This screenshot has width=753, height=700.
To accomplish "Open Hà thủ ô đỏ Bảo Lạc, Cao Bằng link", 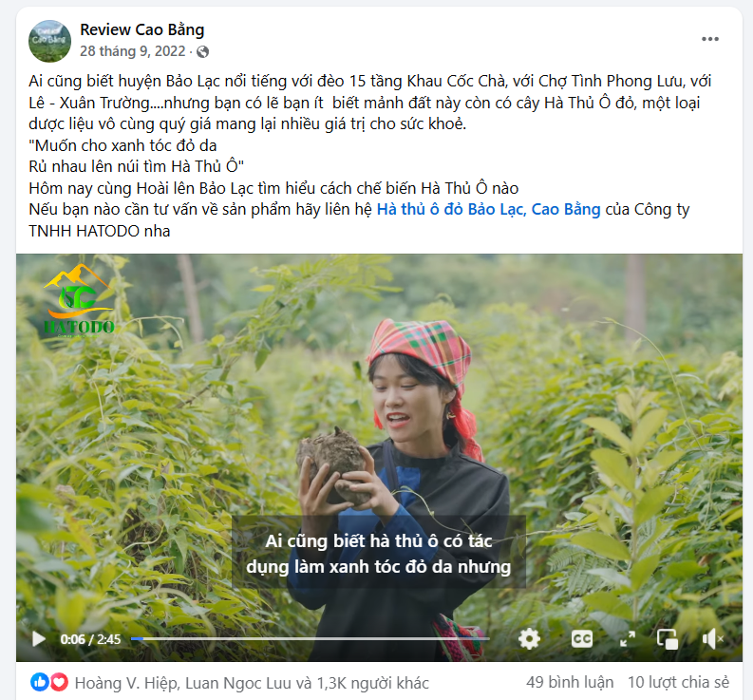I will click(488, 210).
